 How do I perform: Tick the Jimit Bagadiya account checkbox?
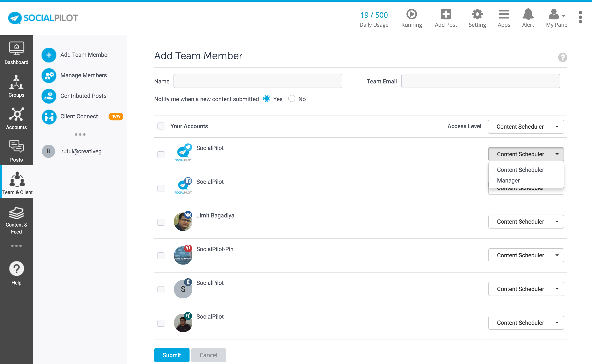click(161, 222)
